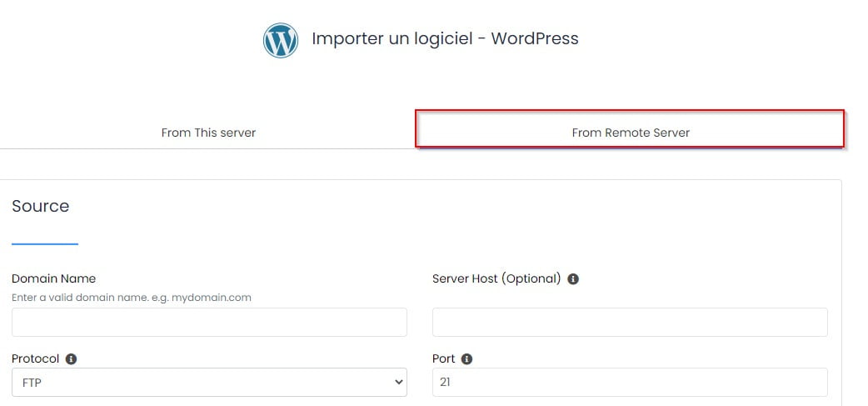This screenshot has height=406, width=868.
Task: Click the Importer un logiciel - WordPress title
Action: coord(445,38)
